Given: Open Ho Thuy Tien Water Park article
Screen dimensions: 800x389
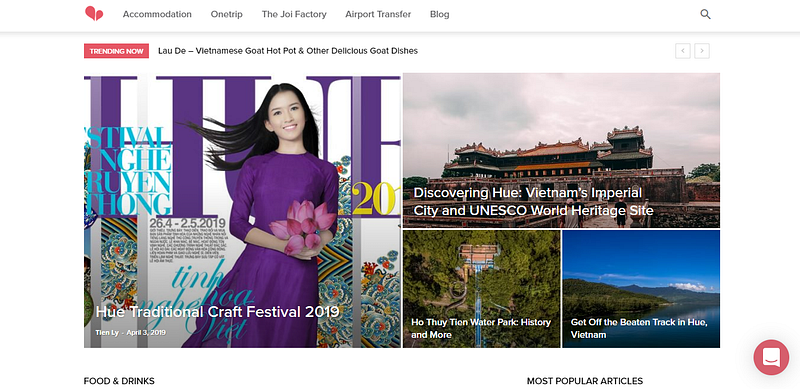Looking at the screenshot, I should point(481,328).
